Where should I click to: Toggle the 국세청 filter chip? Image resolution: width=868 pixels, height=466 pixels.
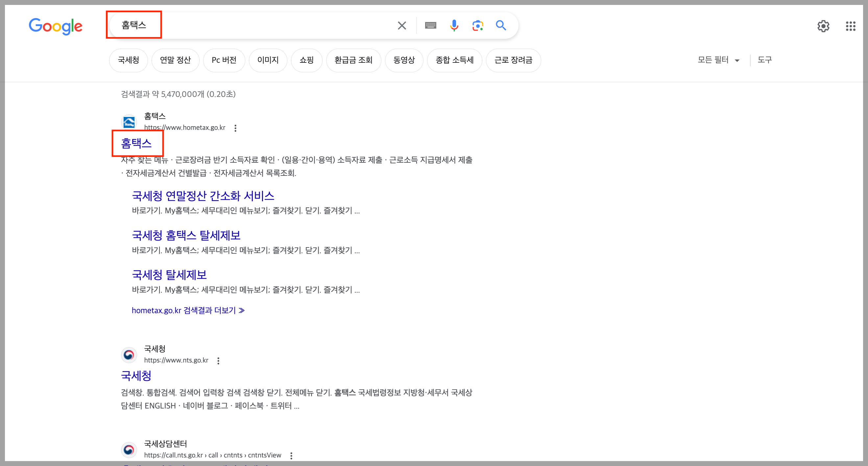(128, 60)
